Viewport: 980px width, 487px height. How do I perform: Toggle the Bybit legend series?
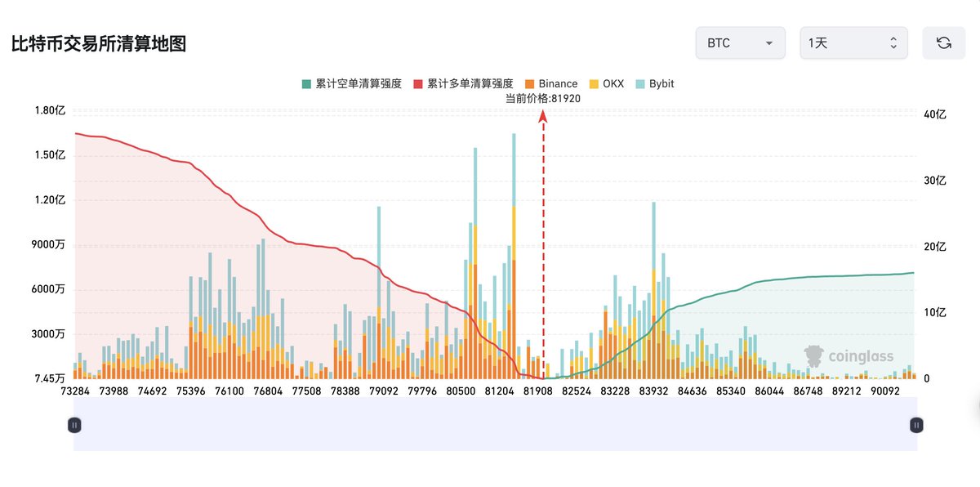(x=654, y=83)
